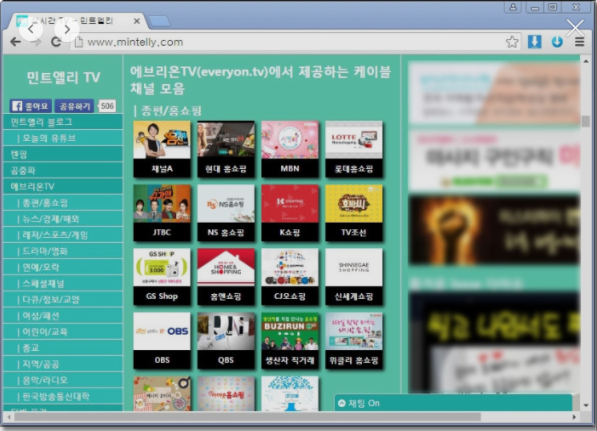The width and height of the screenshot is (597, 431).
Task: Open 드라마/영화 in the sidebar
Action: point(63,251)
